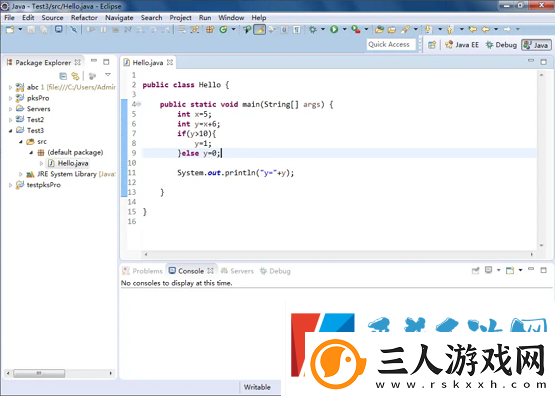Click the Save toolbar icon
The width and height of the screenshot is (555, 396).
(x=31, y=30)
